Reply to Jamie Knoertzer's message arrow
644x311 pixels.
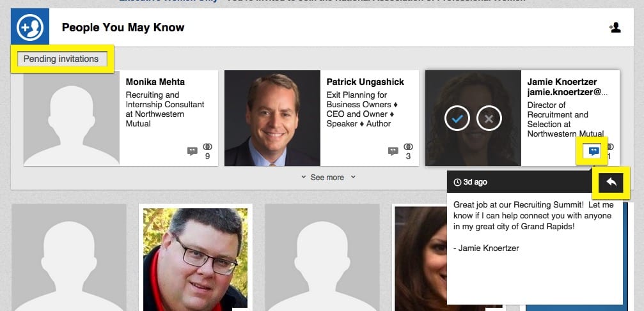click(x=611, y=182)
